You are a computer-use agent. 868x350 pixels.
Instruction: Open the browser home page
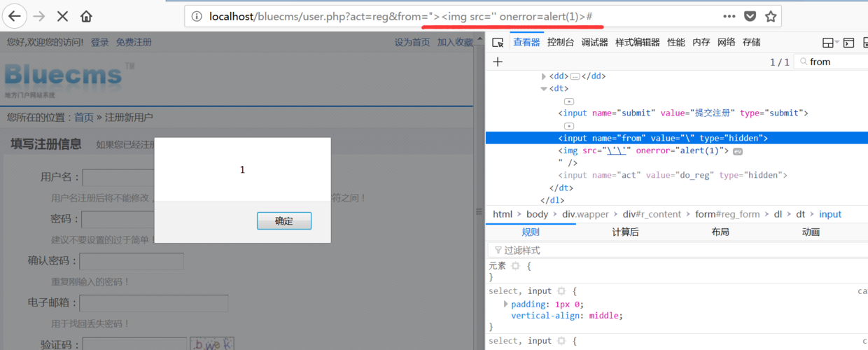pyautogui.click(x=86, y=16)
